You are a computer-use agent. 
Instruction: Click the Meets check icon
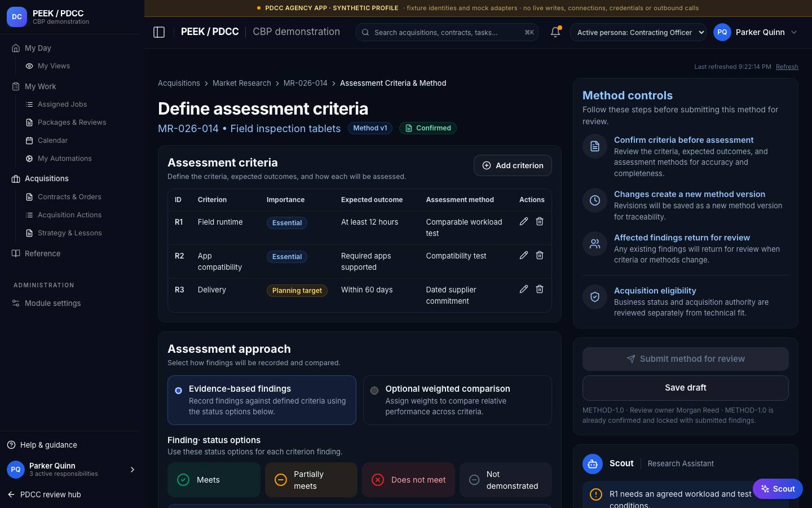183,480
